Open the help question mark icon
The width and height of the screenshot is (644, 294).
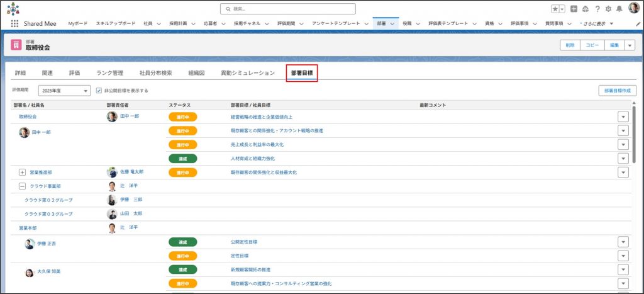(597, 9)
